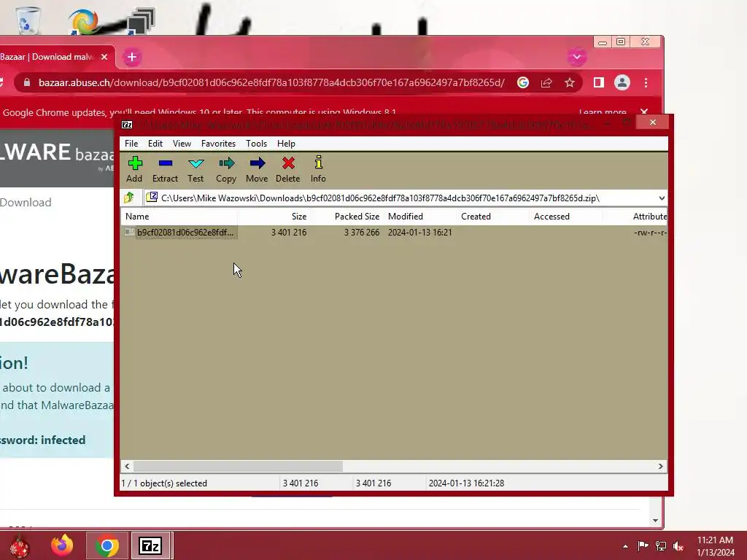Screen dimensions: 747x560
Task: Open Firefox from taskbar
Action: pyautogui.click(x=63, y=545)
